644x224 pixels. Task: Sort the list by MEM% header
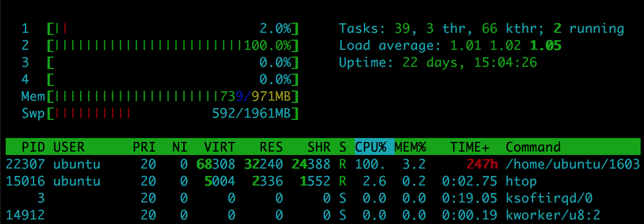pyautogui.click(x=410, y=147)
